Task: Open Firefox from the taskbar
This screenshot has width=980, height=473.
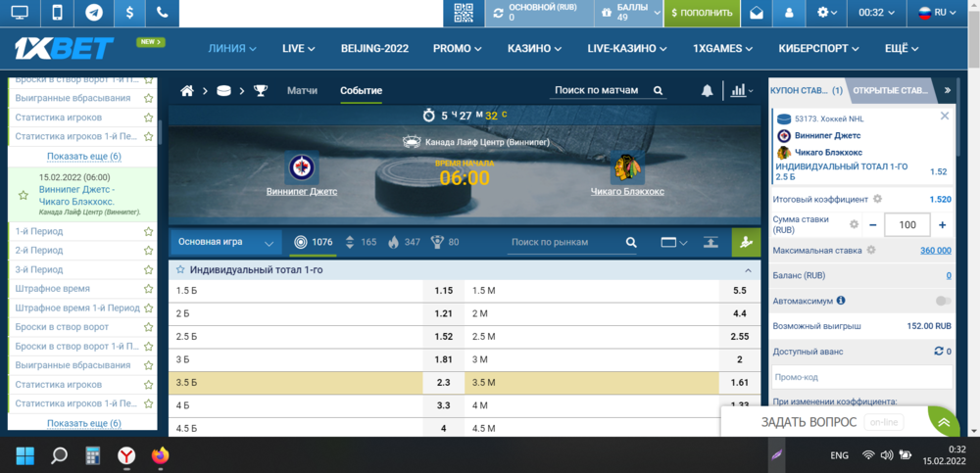Action: point(160,455)
